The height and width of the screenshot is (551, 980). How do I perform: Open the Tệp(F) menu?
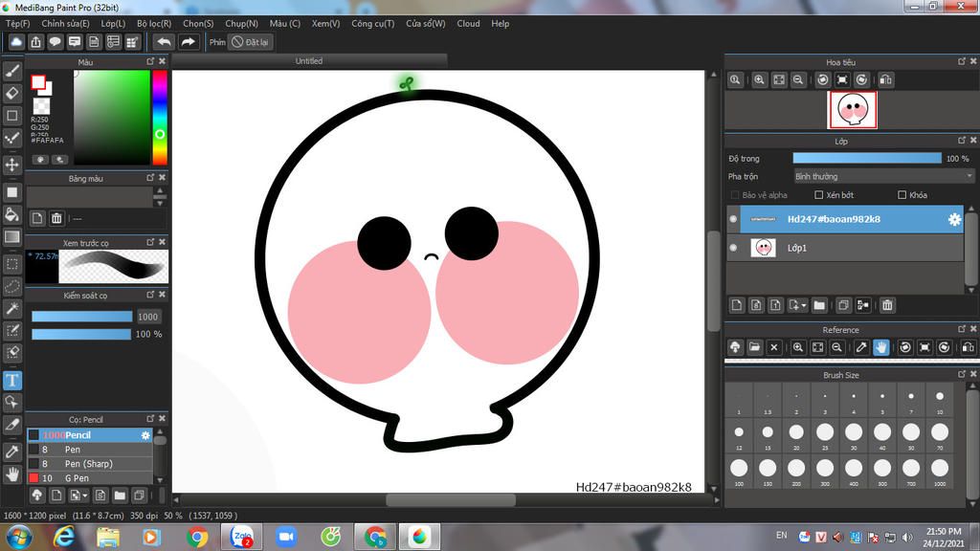[18, 24]
